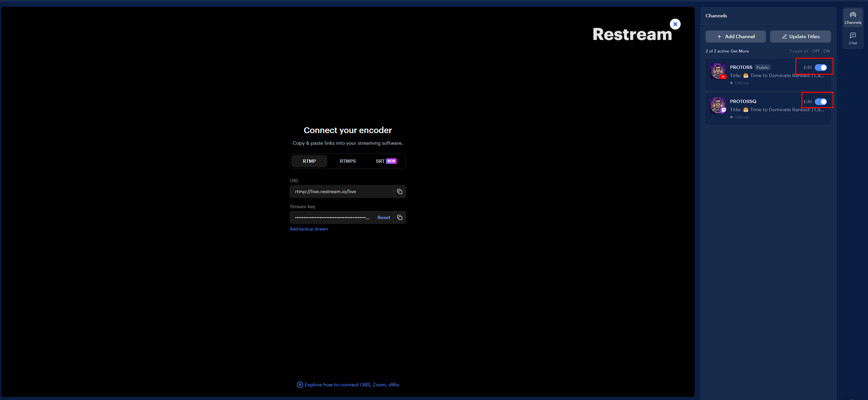868x400 pixels.
Task: Click the Add Channel button
Action: click(x=736, y=37)
